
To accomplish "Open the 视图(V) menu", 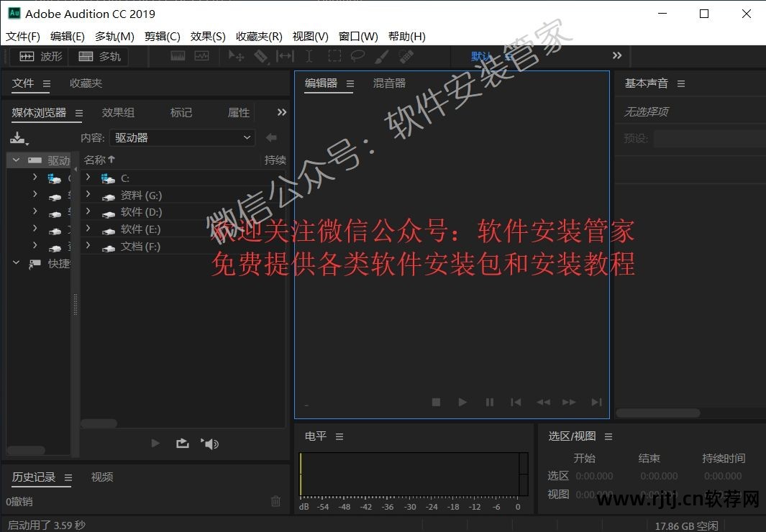I will 310,37.
